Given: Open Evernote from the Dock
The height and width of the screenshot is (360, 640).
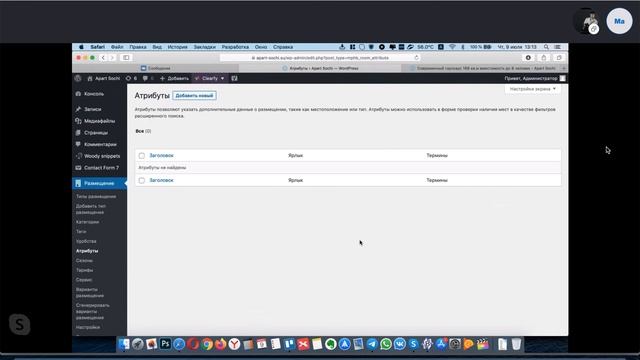Looking at the screenshot, I should pos(331,344).
